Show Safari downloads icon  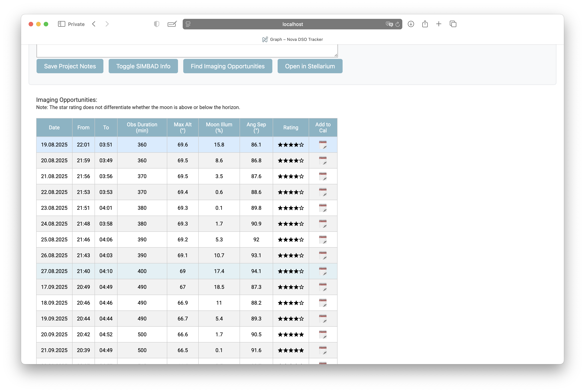click(x=411, y=24)
